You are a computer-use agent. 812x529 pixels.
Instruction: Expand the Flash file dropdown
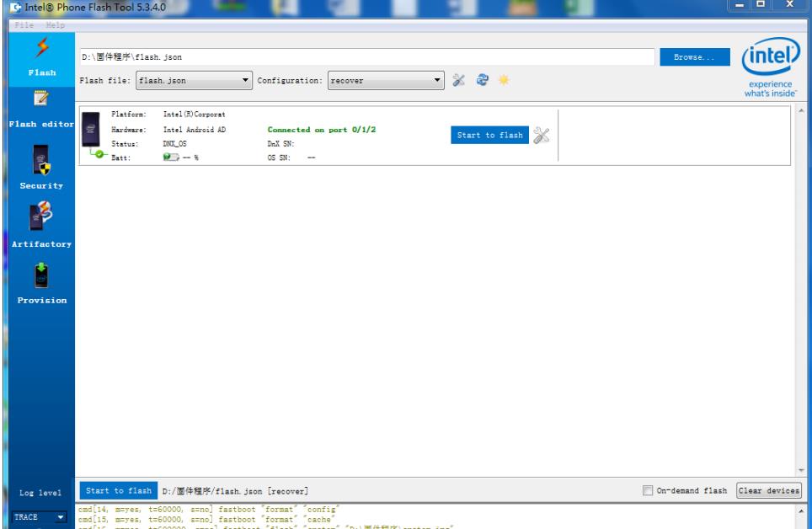pyautogui.click(x=195, y=80)
